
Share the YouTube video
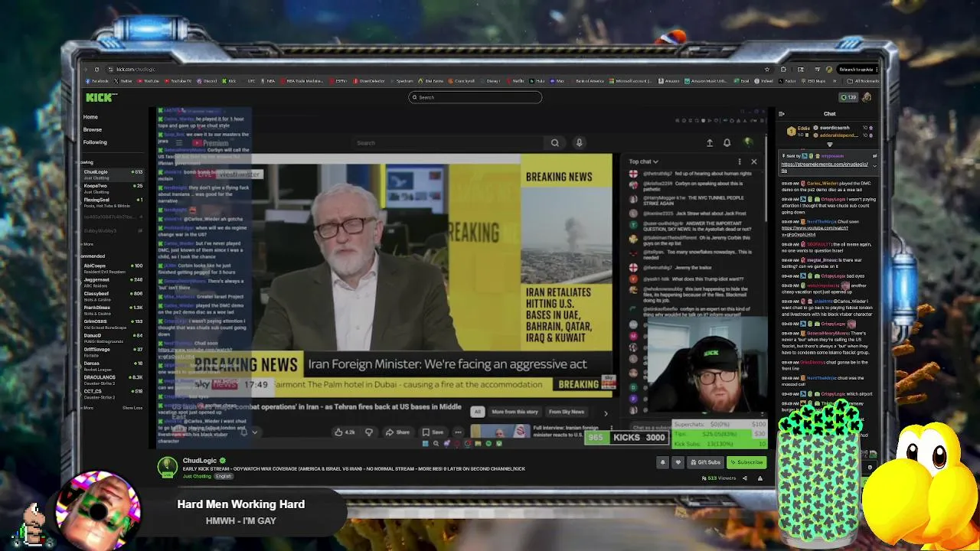[x=398, y=432]
